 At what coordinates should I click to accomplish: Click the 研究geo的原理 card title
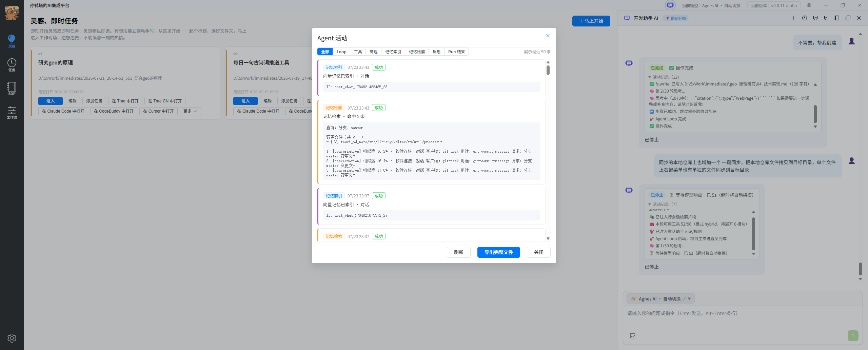point(56,63)
